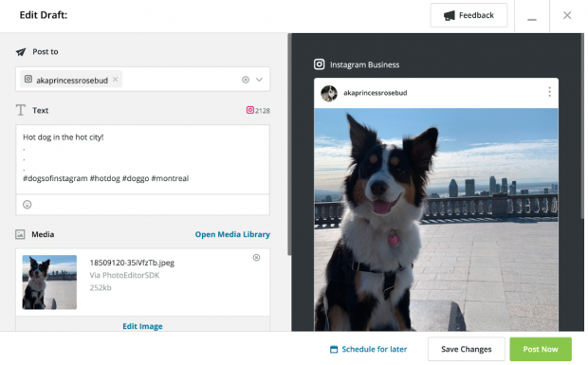Click the Feedback megaphone button
Screen dimensions: 588x365
(x=469, y=15)
